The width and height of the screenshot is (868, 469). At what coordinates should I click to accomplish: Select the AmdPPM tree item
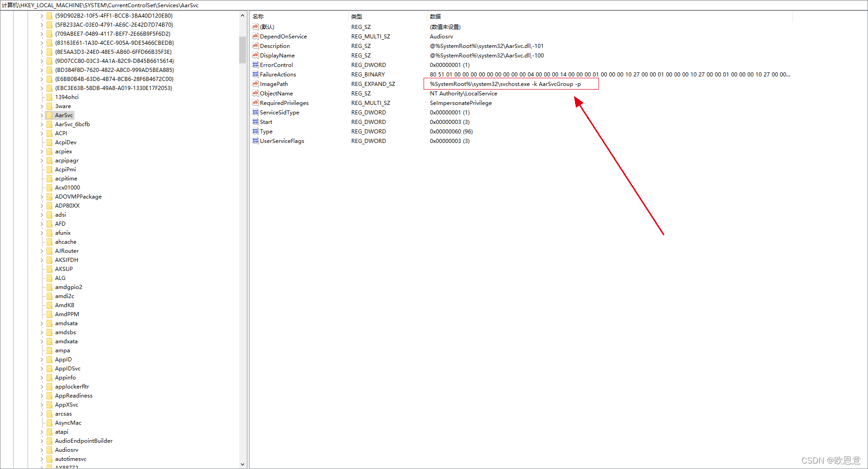[67, 314]
